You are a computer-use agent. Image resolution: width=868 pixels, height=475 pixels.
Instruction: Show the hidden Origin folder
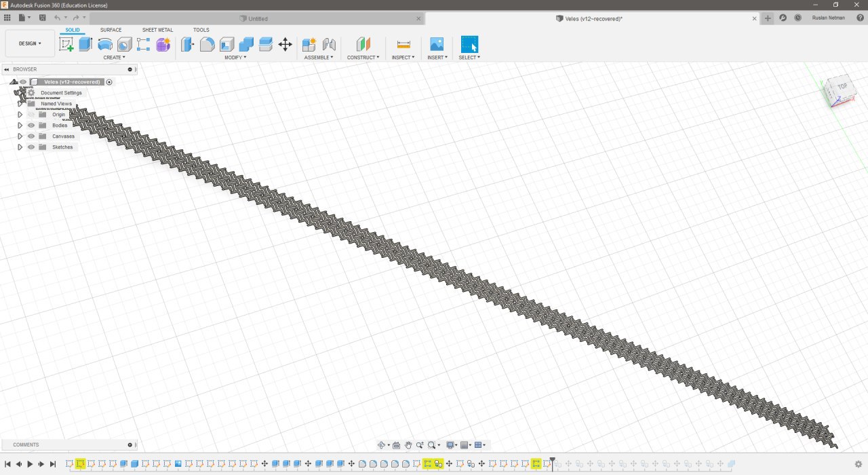pyautogui.click(x=31, y=115)
